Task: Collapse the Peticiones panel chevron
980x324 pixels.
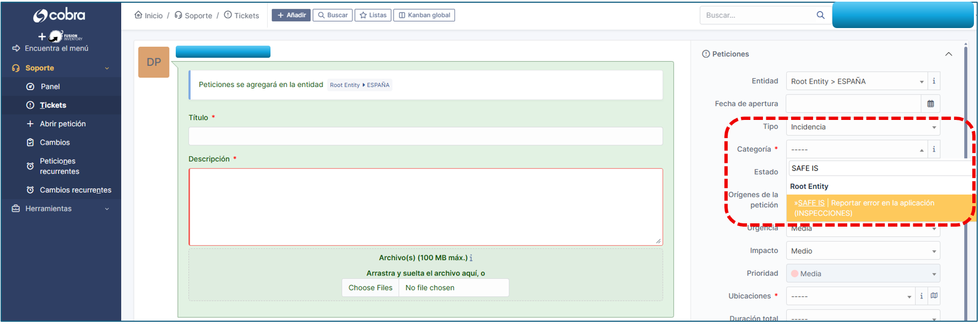Action: point(949,54)
